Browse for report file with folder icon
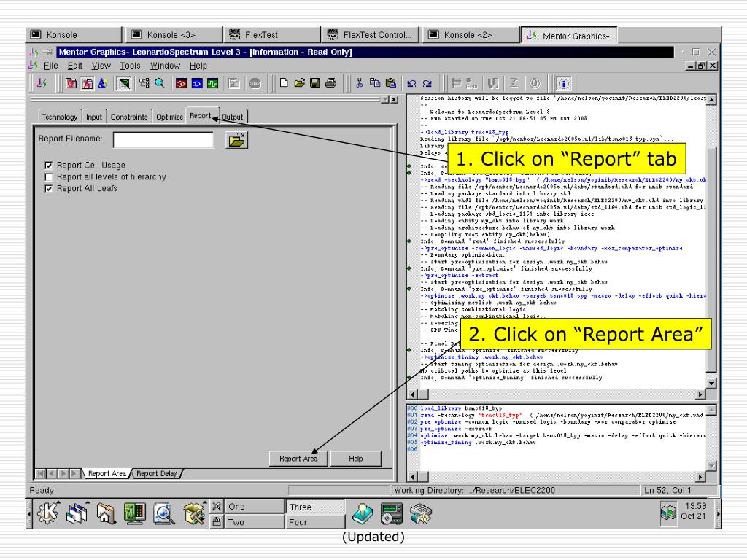The image size is (747, 560). (x=237, y=140)
